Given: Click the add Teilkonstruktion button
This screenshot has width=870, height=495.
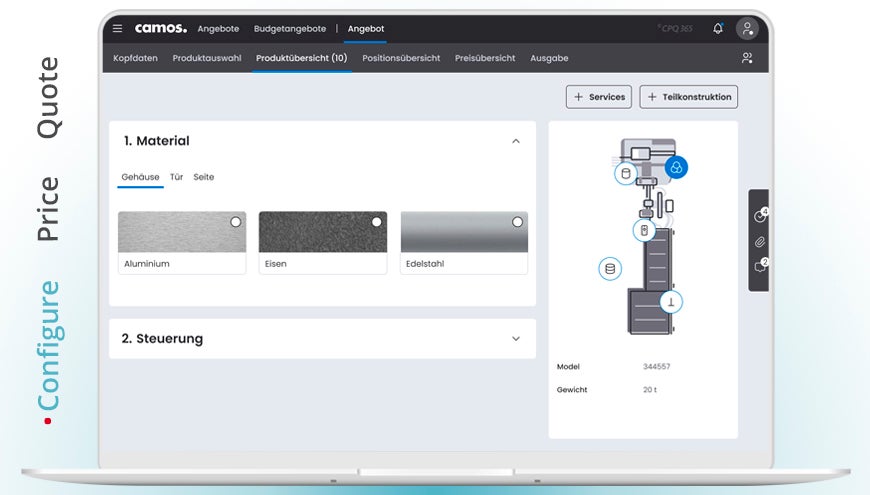Looking at the screenshot, I should tap(688, 97).
